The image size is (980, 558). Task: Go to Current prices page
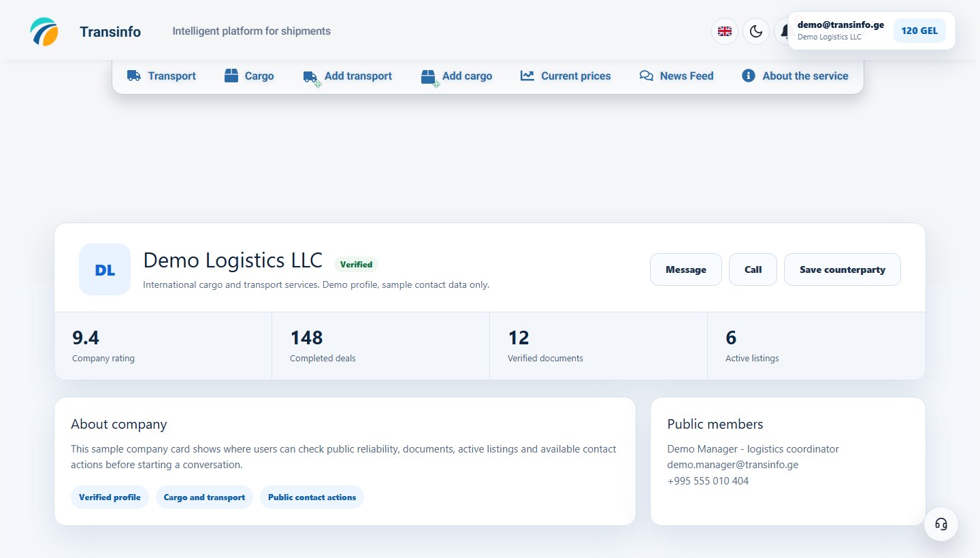(566, 76)
